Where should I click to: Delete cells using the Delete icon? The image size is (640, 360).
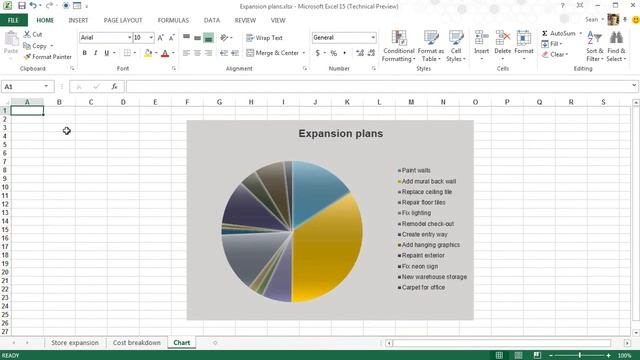coord(502,39)
